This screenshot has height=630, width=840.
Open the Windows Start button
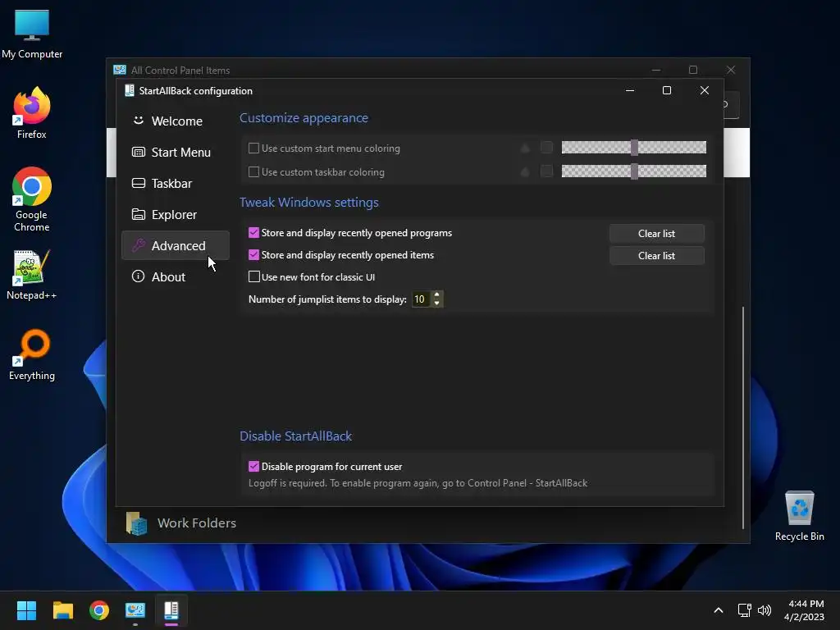(x=26, y=610)
